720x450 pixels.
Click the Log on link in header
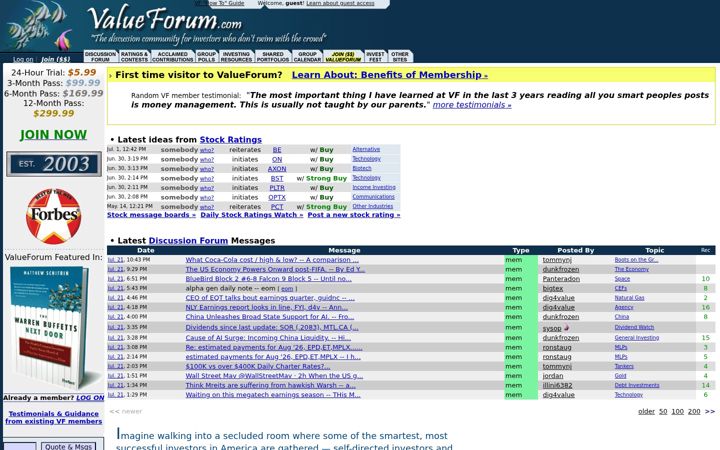(x=23, y=59)
